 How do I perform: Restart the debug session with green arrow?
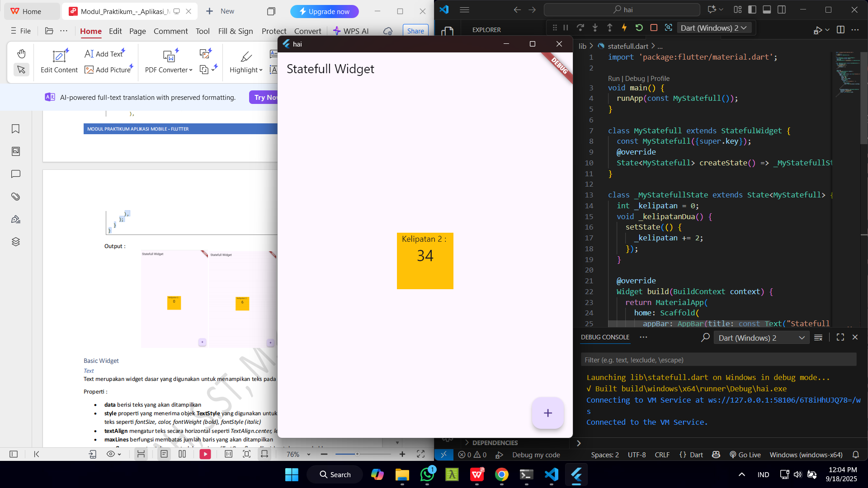coord(639,28)
